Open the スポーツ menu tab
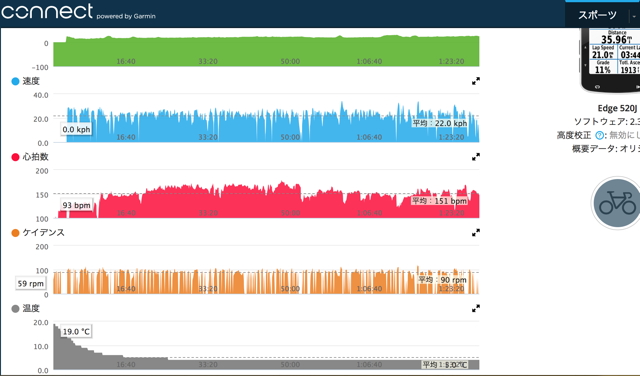 (597, 15)
